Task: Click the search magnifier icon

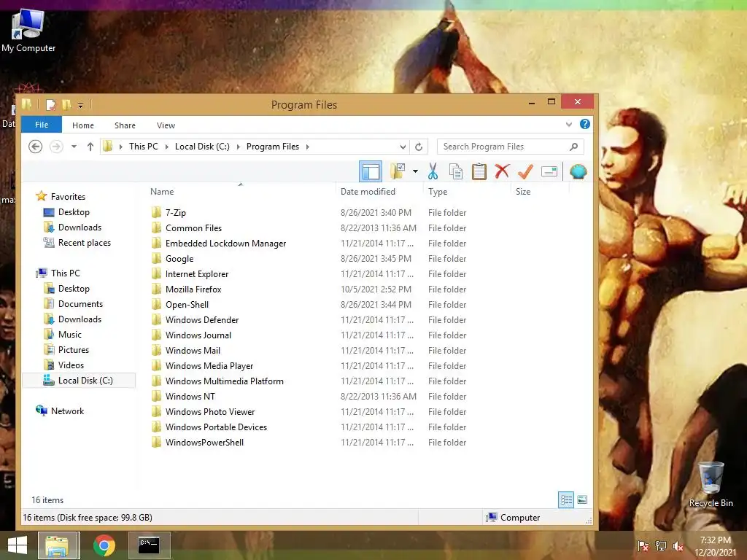Action: [x=574, y=147]
